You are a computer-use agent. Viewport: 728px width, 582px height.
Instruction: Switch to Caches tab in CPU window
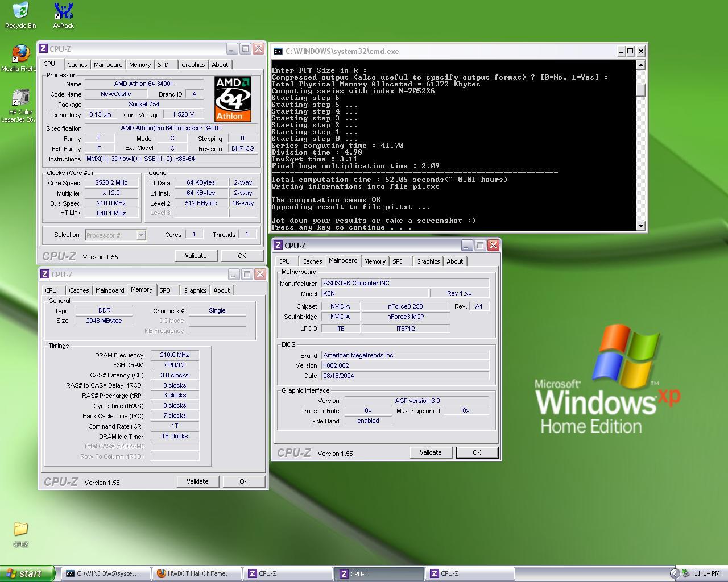pyautogui.click(x=77, y=65)
